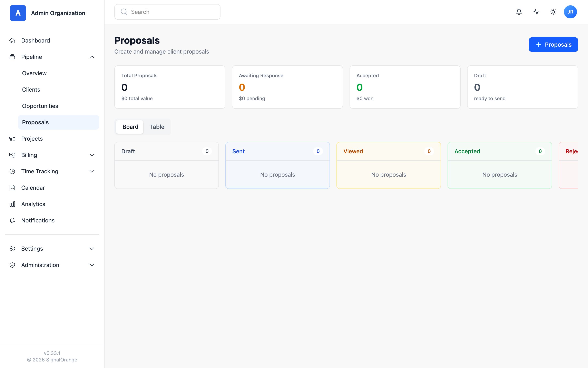Open the Total Proposals stat card
The height and width of the screenshot is (368, 588).
[x=170, y=87]
